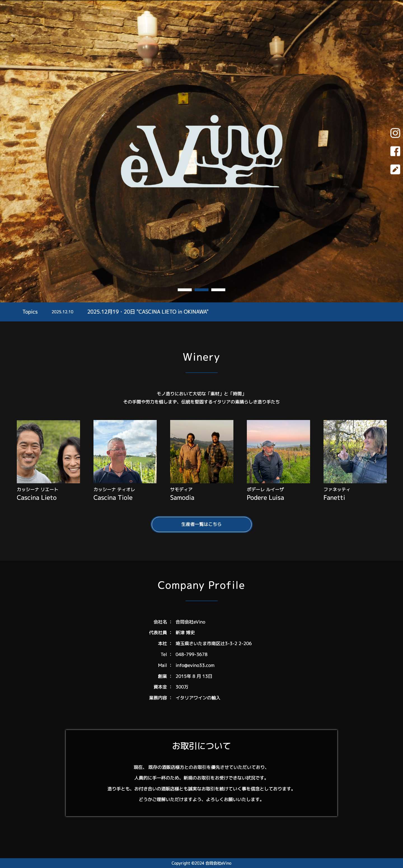Click the カッシーナ ティオレ katakana label
The height and width of the screenshot is (868, 403).
[x=114, y=489]
